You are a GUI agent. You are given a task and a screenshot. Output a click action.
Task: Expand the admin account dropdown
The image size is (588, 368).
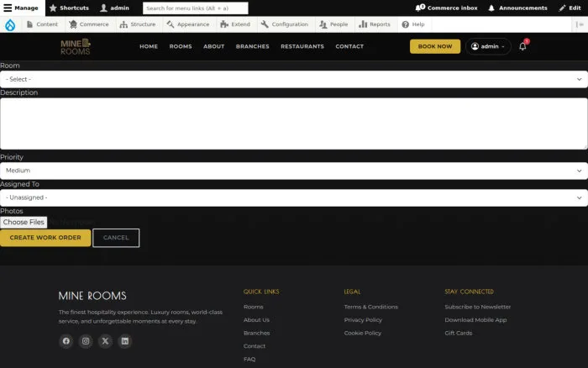click(488, 46)
